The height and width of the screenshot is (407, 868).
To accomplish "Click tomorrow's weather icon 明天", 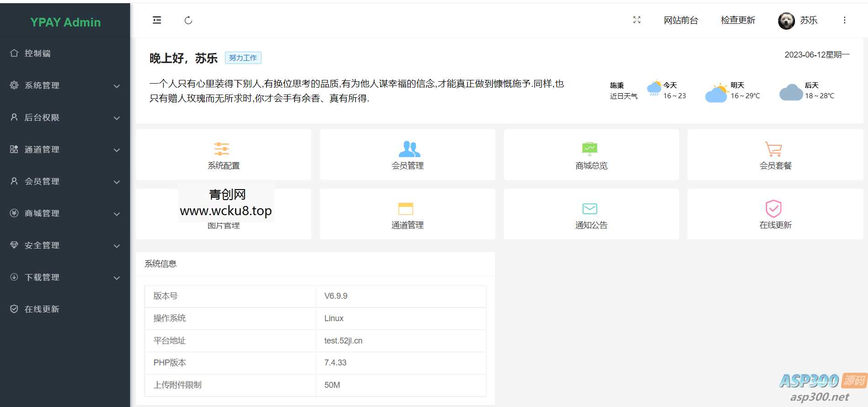I will (x=716, y=93).
